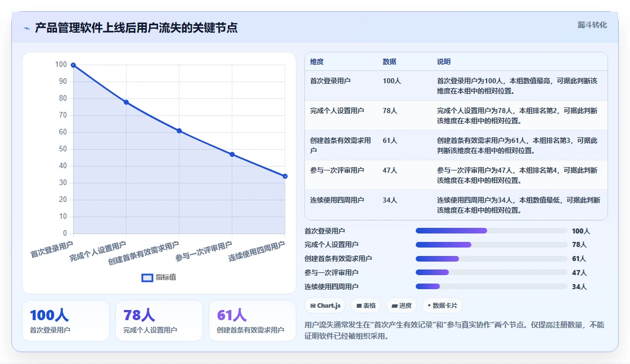Select the 数据卡片 tag
630x364 pixels.
point(442,305)
